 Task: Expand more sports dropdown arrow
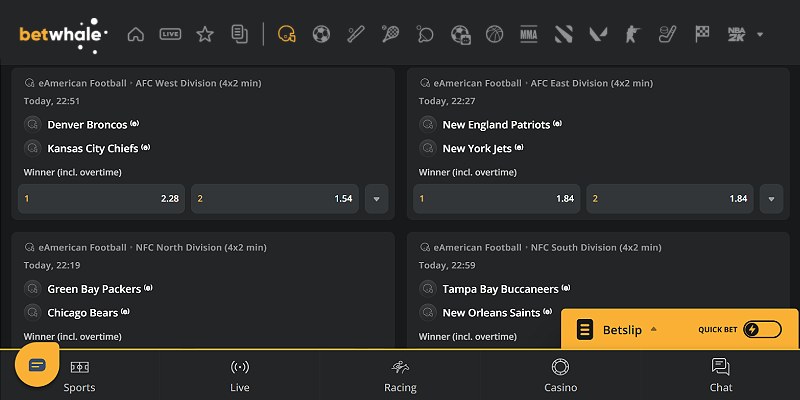760,35
